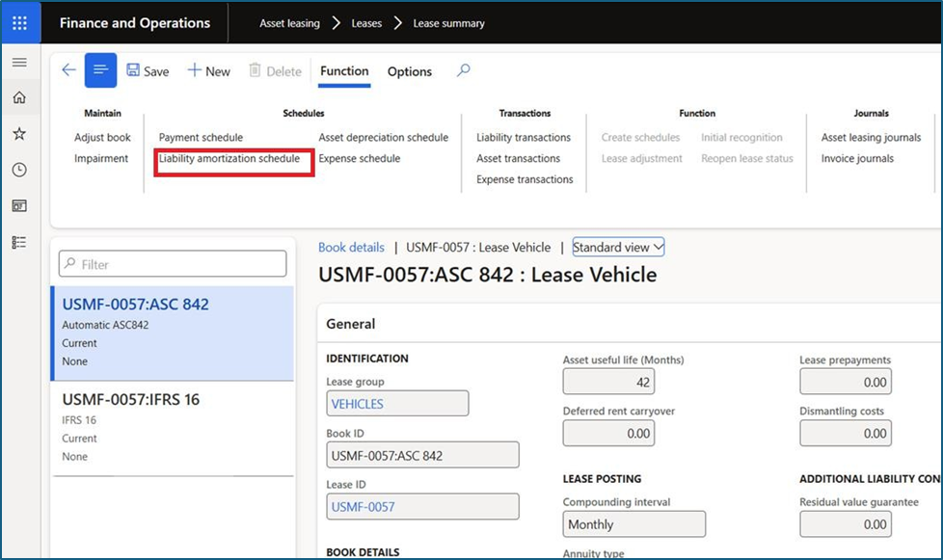Open Recent clock icon in sidebar

19,170
